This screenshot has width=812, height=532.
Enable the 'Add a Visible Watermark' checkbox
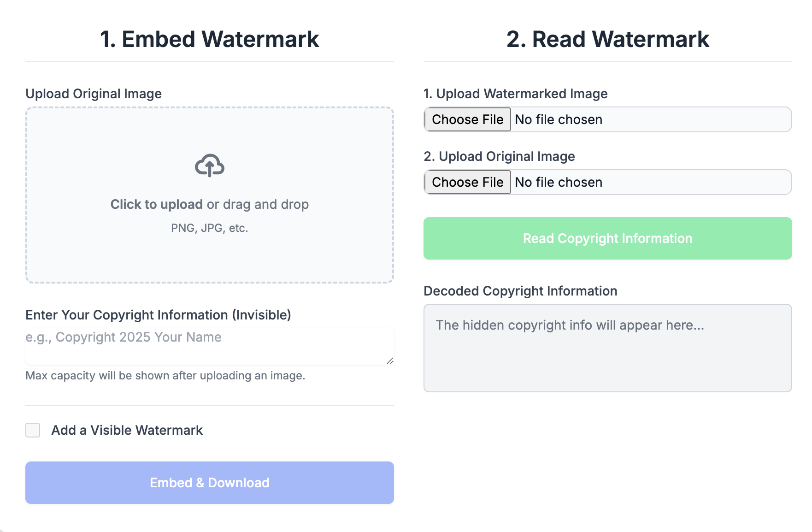click(33, 430)
